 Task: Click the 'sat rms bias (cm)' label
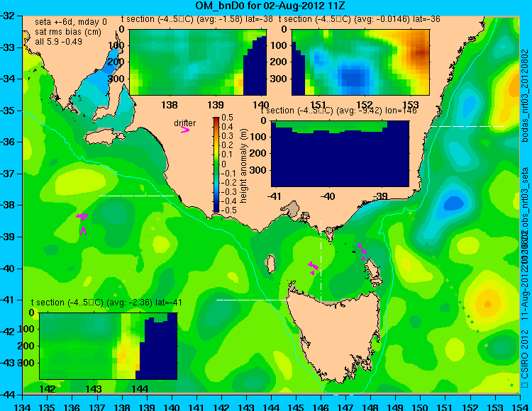68,32
